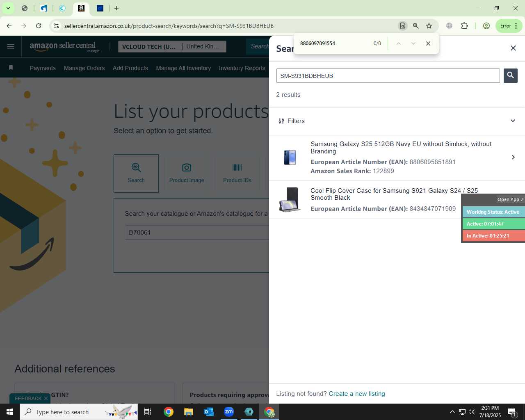Open the Windows Start menu
Screen dimensions: 525x420
click(x=10, y=412)
